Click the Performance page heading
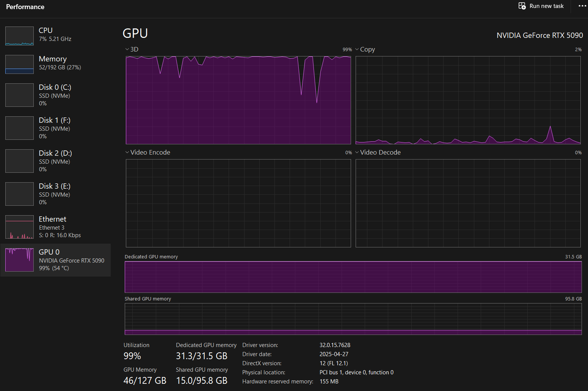 tap(25, 7)
